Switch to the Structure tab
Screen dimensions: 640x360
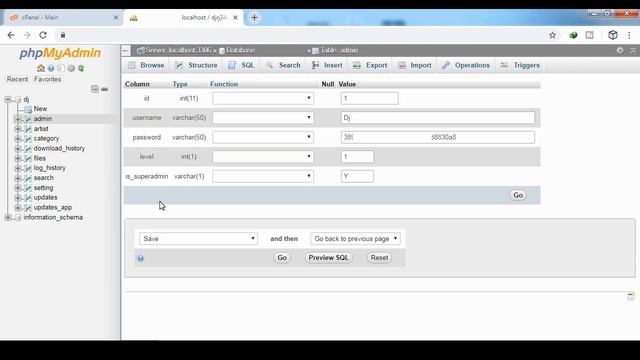click(x=197, y=65)
